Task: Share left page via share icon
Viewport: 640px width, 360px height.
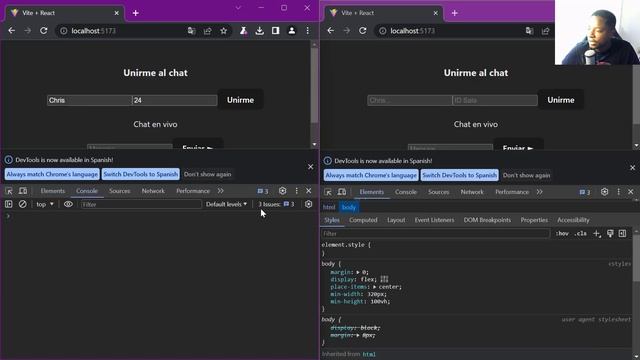Action: click(208, 31)
